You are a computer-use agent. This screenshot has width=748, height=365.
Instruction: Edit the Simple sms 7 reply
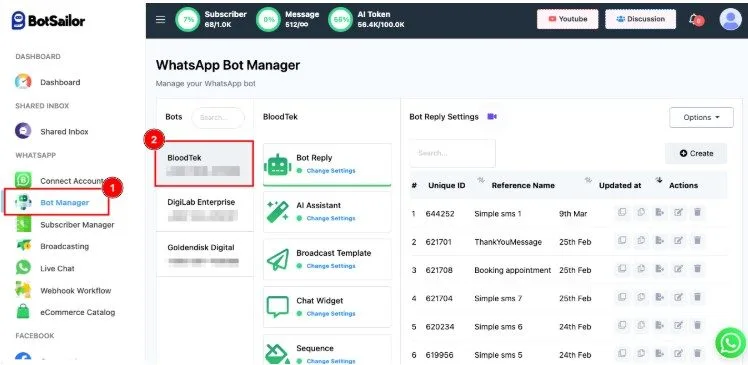tap(678, 297)
